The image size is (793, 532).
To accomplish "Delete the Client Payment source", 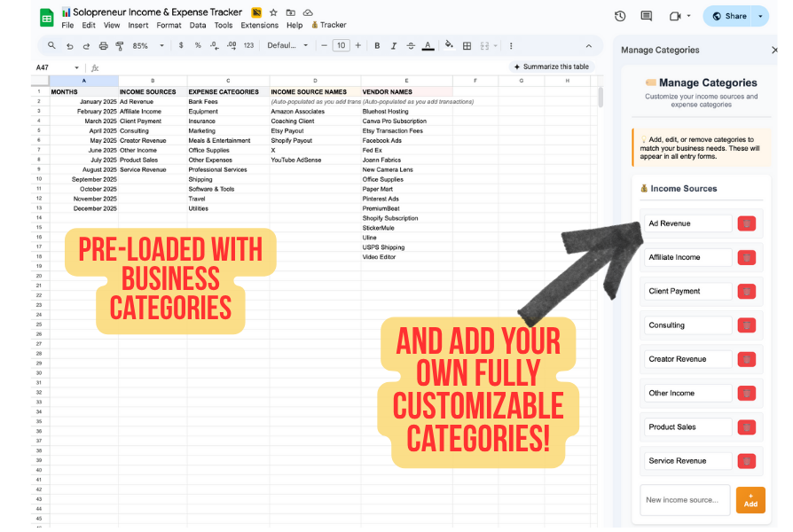I will (x=747, y=292).
